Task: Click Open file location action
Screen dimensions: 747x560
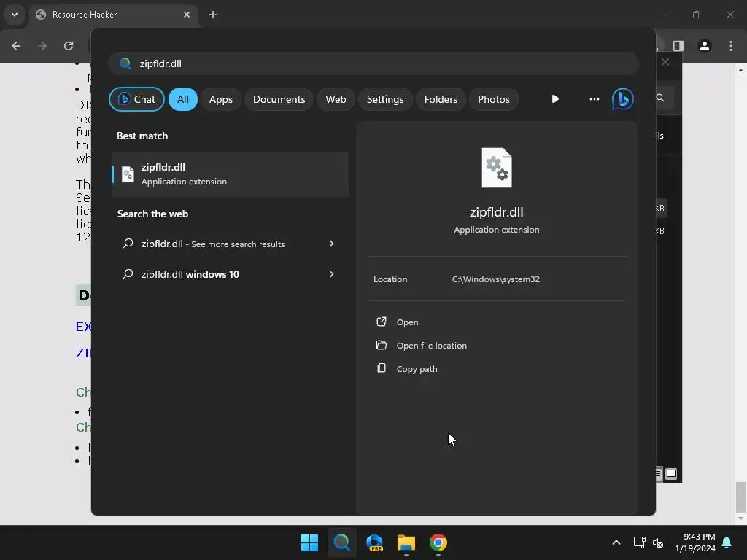Action: [432, 345]
